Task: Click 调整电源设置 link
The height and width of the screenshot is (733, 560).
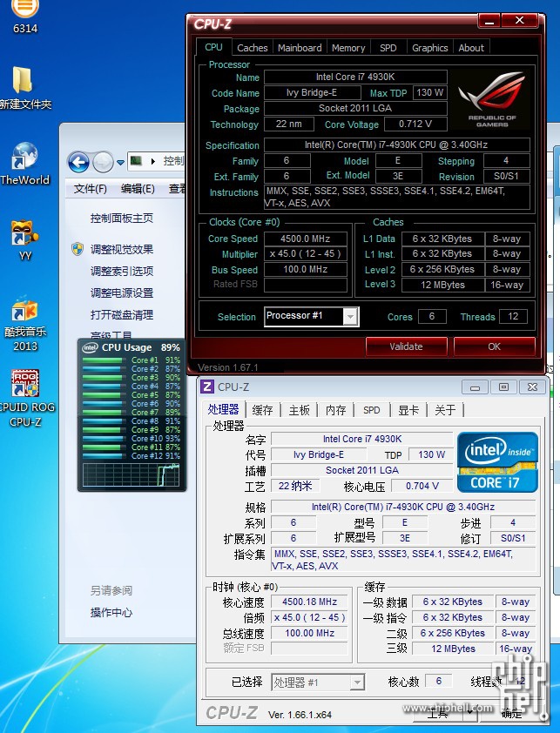Action: [122, 293]
